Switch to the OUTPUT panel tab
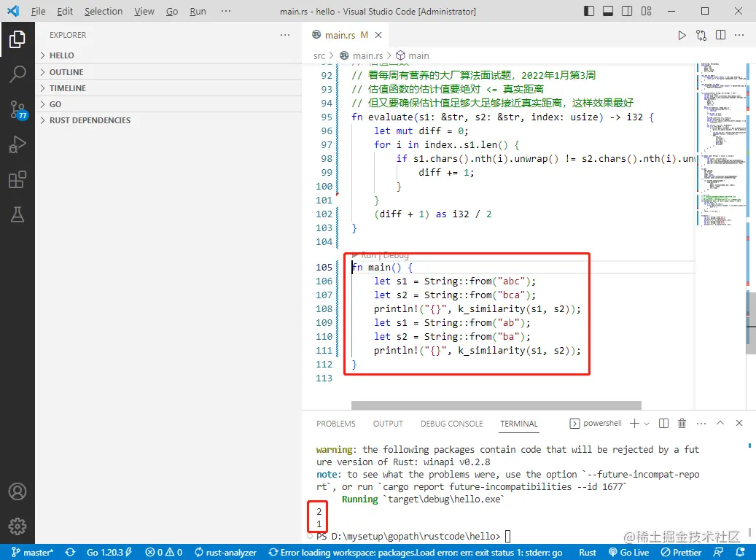 [388, 424]
